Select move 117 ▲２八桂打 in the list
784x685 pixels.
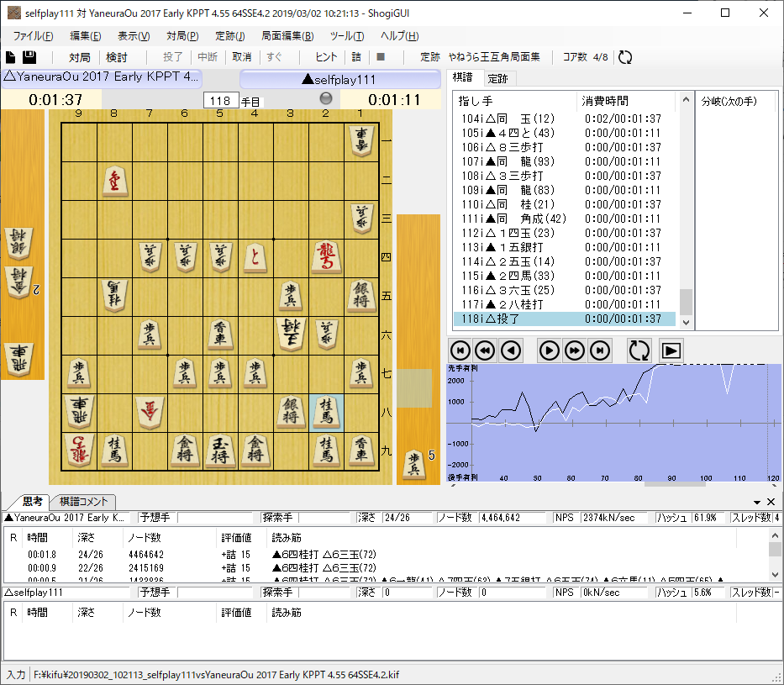pyautogui.click(x=565, y=304)
